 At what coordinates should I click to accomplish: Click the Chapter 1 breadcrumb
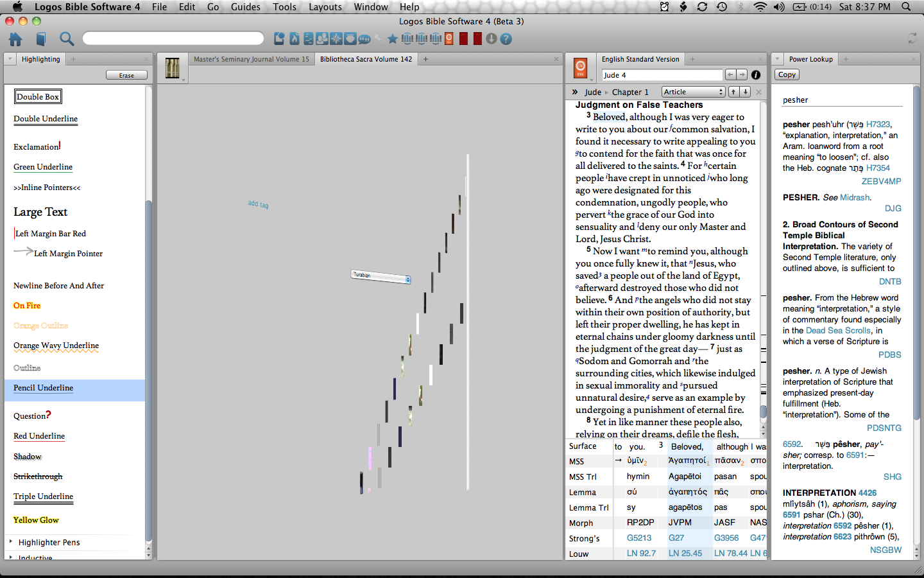point(629,92)
